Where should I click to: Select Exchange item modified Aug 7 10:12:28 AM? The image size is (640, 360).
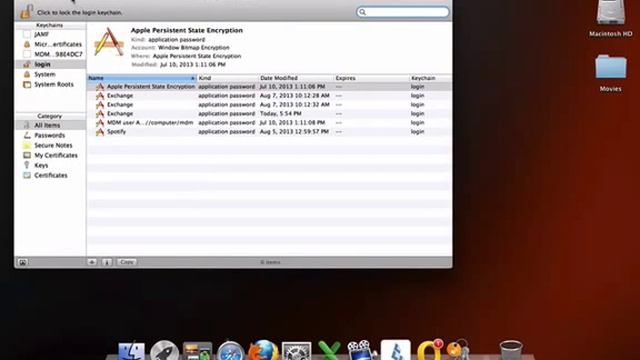click(x=269, y=96)
